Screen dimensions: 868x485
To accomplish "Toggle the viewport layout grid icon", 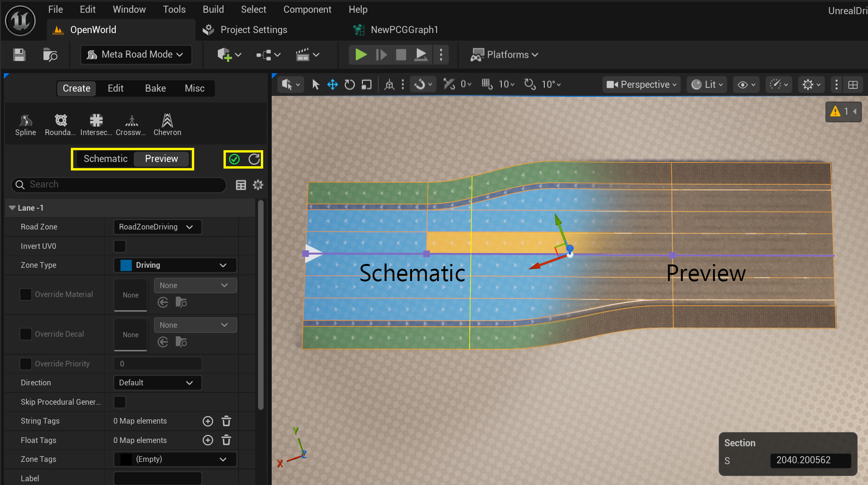I will tap(853, 85).
